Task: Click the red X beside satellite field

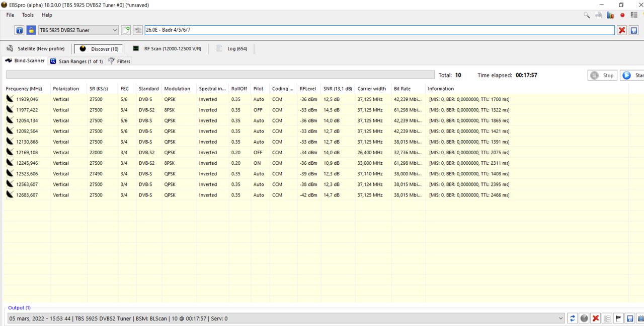Action: [622, 30]
